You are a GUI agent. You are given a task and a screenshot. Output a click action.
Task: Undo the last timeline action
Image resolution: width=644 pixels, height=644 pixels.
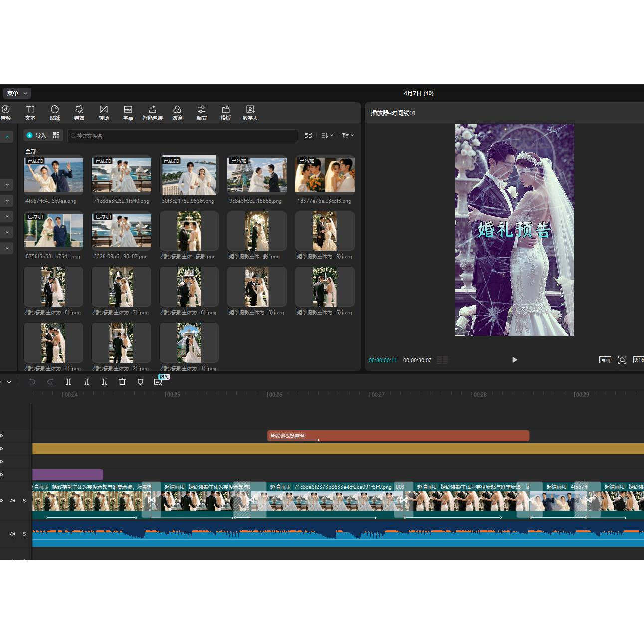point(32,382)
